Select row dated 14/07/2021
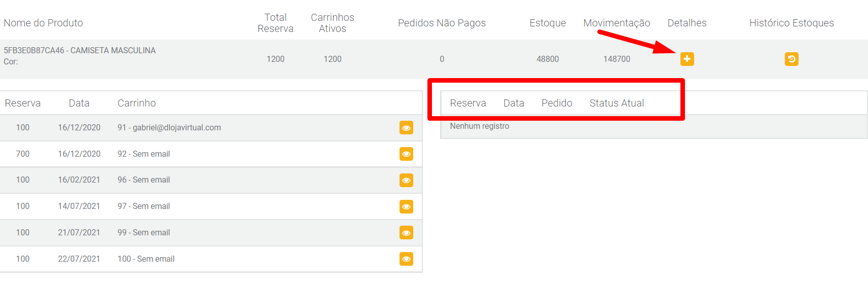Image resolution: width=868 pixels, height=284 pixels. pos(211,206)
